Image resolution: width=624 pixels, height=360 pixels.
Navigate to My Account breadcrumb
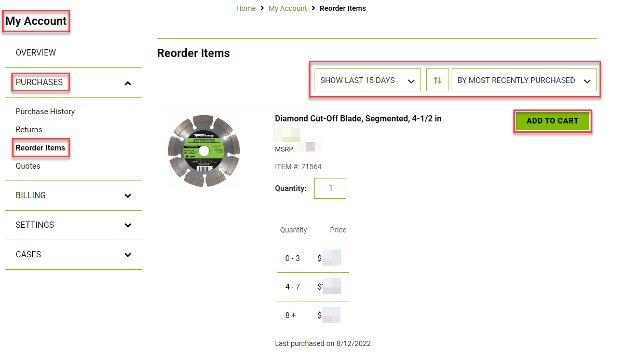287,8
